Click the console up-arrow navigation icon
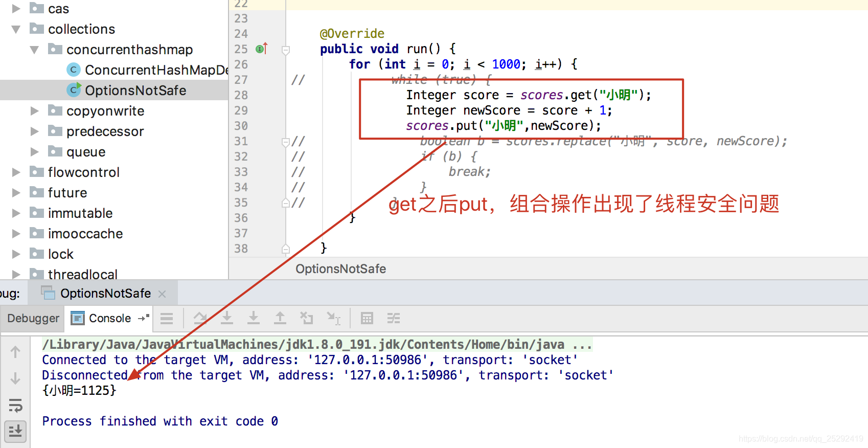The height and width of the screenshot is (448, 868). [x=15, y=352]
